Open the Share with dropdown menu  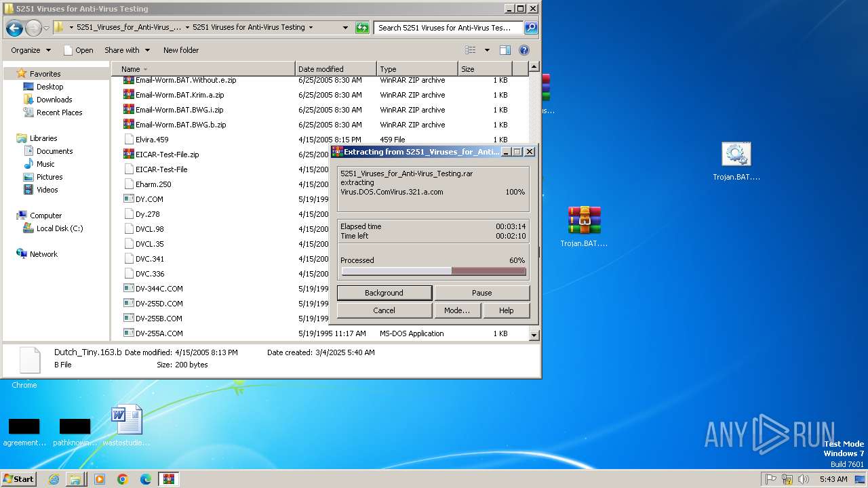tap(126, 50)
